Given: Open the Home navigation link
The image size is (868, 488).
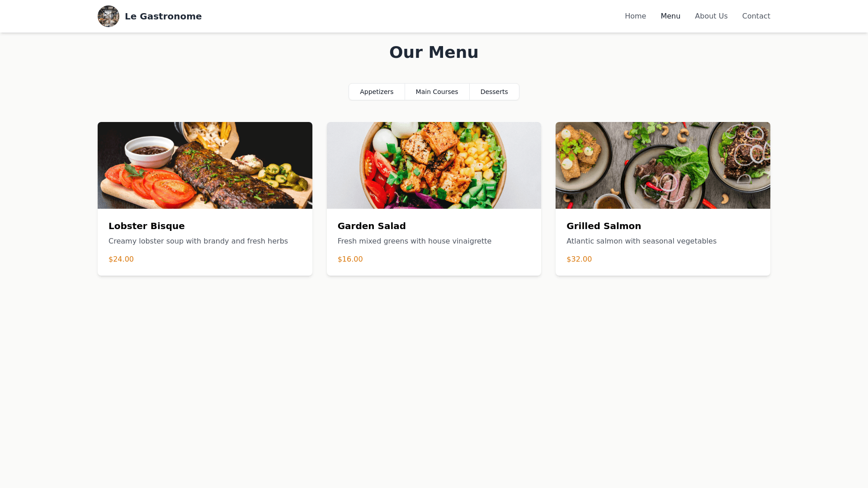Looking at the screenshot, I should pyautogui.click(x=635, y=16).
